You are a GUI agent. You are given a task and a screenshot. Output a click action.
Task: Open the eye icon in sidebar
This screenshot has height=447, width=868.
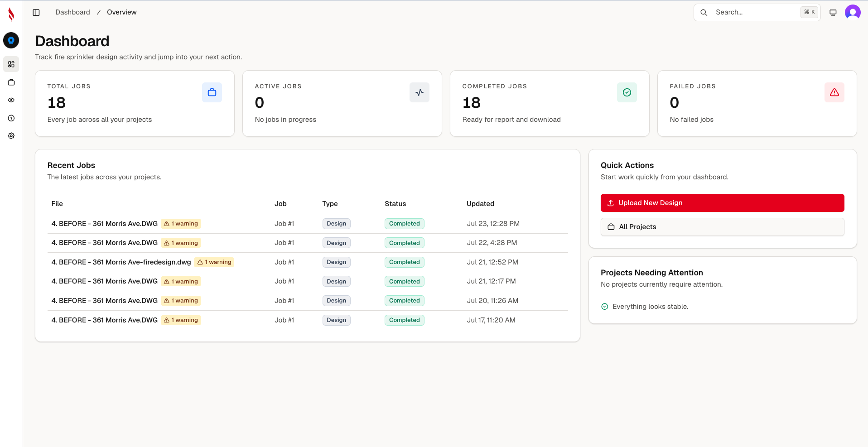pyautogui.click(x=11, y=100)
